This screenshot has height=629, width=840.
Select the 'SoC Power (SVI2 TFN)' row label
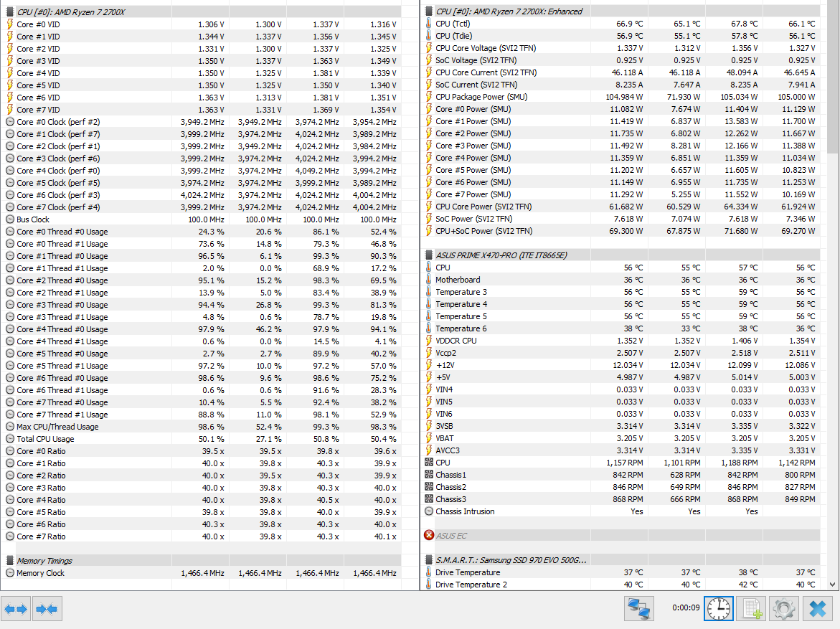pos(473,218)
